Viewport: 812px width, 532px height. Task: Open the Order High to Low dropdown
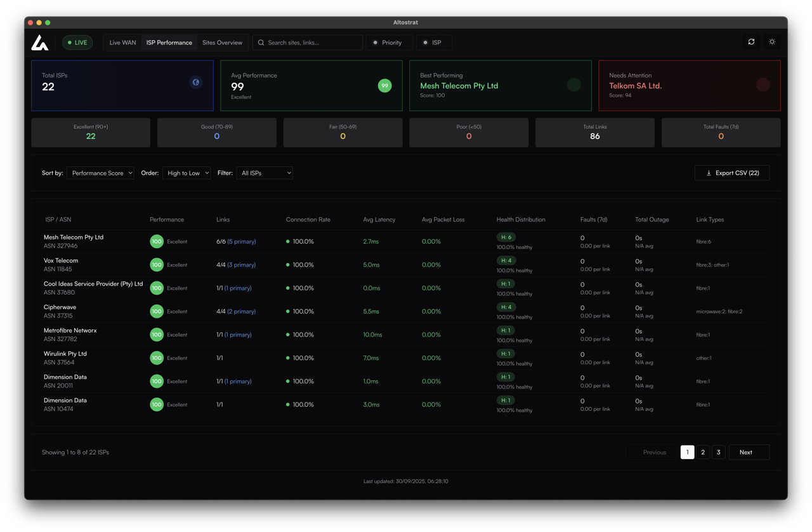pos(187,173)
